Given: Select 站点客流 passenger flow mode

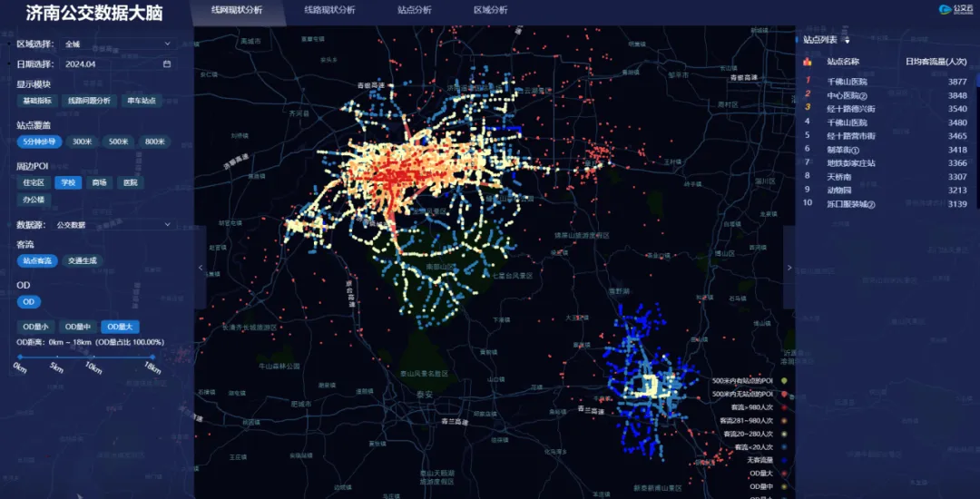Looking at the screenshot, I should coord(37,261).
